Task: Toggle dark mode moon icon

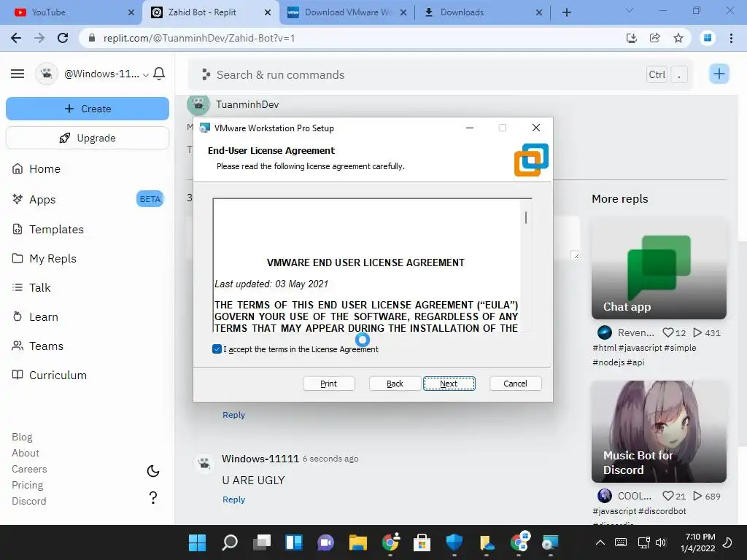Action: [153, 471]
